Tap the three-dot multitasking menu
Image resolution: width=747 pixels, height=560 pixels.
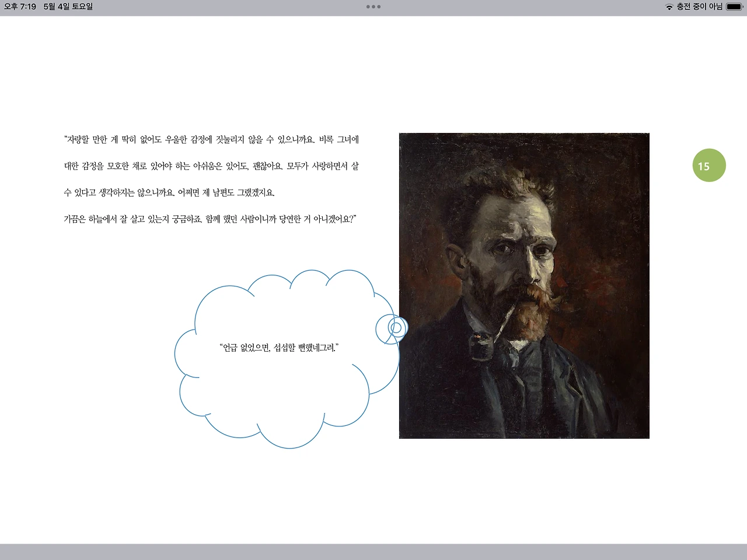[x=373, y=7]
